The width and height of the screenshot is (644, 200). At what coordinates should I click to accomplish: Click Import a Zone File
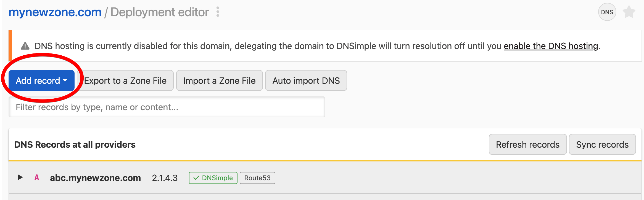pos(219,80)
